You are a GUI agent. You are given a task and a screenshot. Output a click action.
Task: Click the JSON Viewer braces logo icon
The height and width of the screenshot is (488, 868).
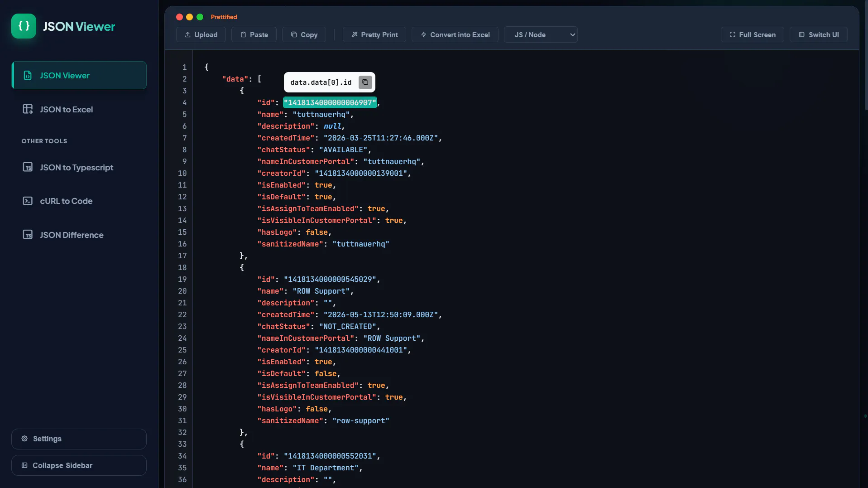(24, 26)
